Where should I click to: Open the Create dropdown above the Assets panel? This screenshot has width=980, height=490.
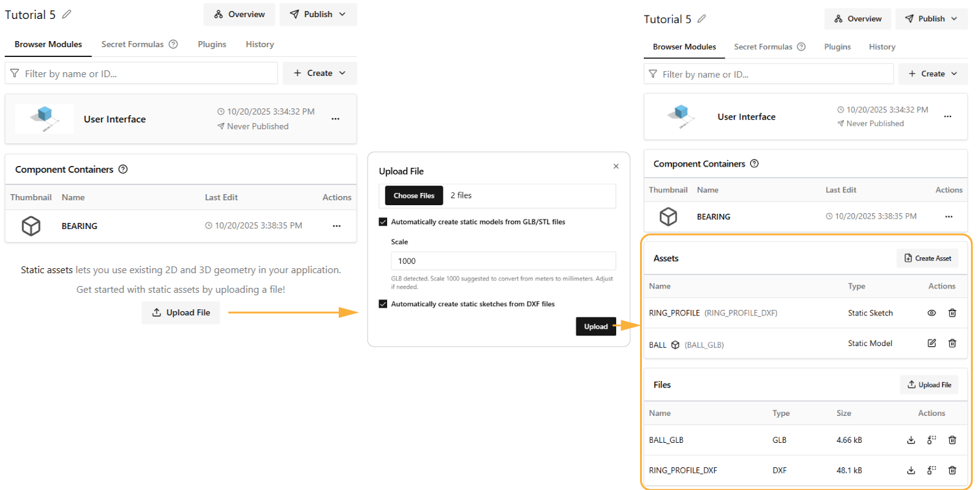click(932, 73)
